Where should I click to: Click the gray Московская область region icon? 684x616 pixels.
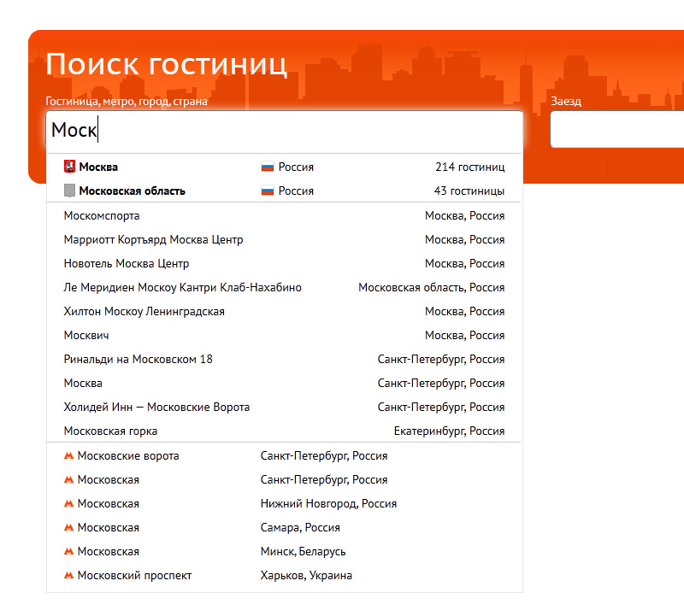[x=69, y=191]
